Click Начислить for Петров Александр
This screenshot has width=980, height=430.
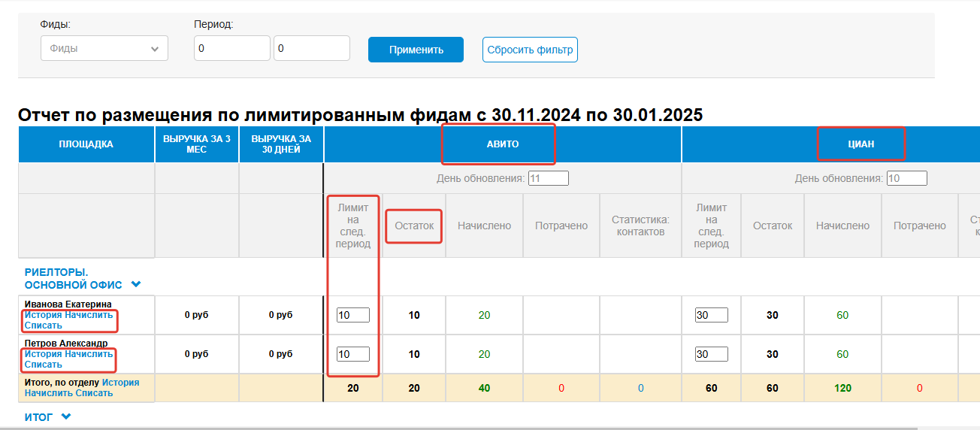(89, 354)
